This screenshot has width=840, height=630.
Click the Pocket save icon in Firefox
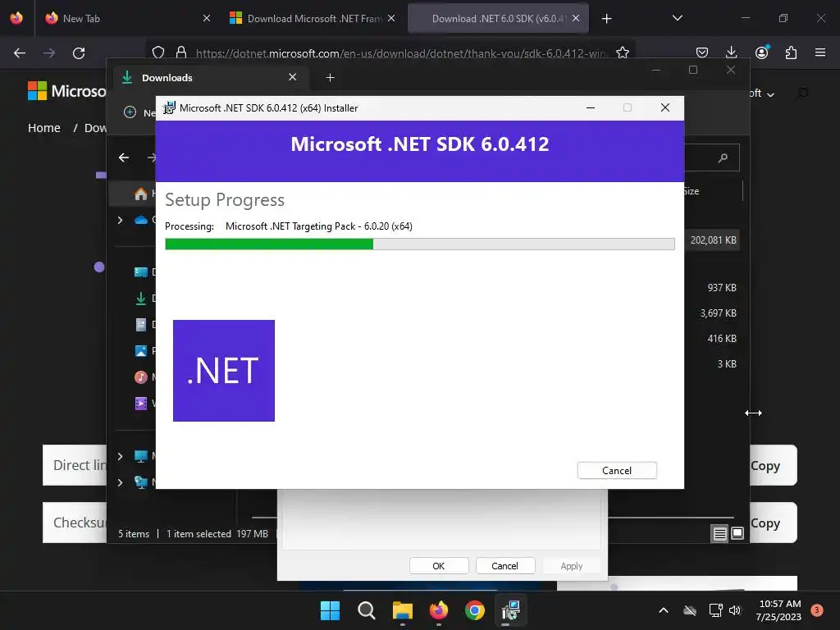coord(702,52)
